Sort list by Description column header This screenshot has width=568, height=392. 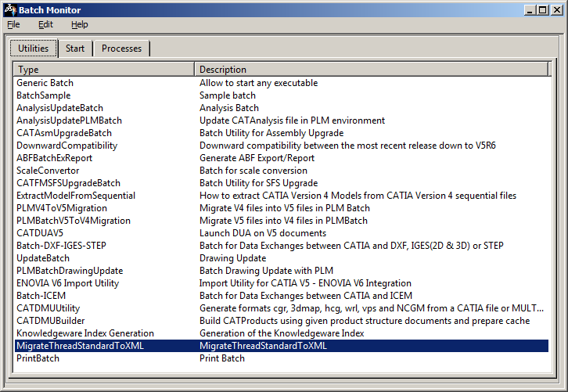point(372,70)
